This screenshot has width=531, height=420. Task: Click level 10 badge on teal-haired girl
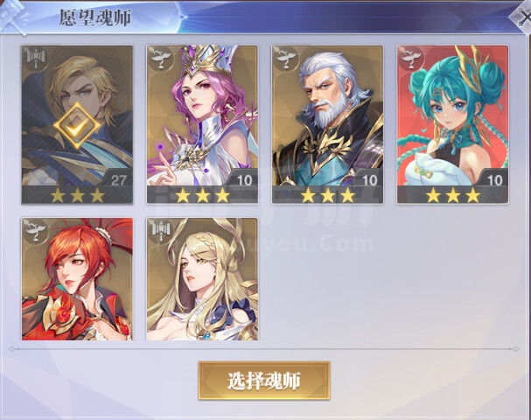[494, 180]
